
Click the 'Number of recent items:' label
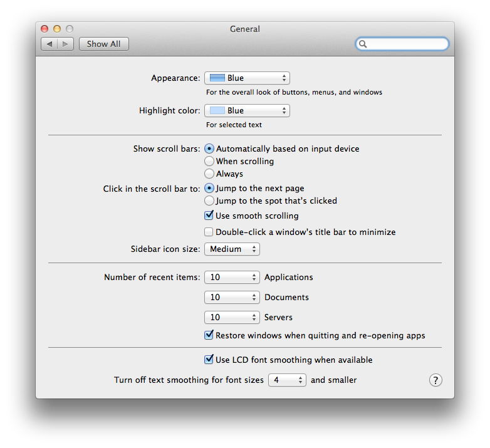click(x=152, y=278)
